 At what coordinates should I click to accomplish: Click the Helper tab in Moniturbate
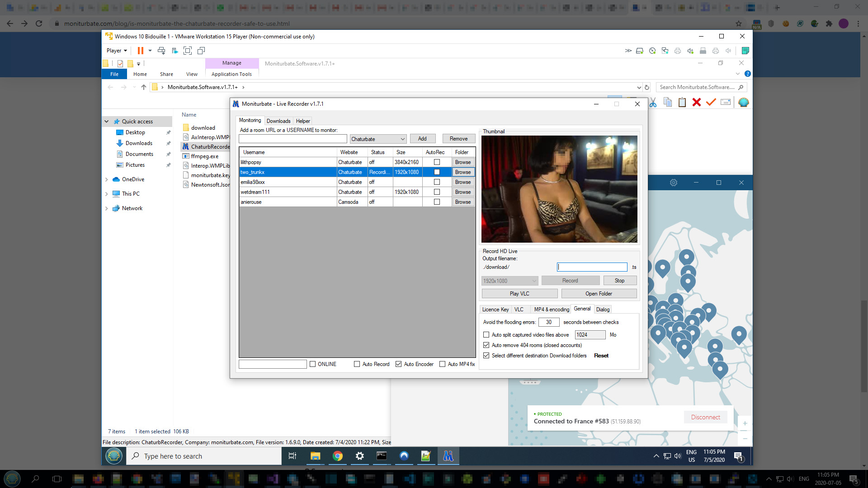tap(302, 121)
